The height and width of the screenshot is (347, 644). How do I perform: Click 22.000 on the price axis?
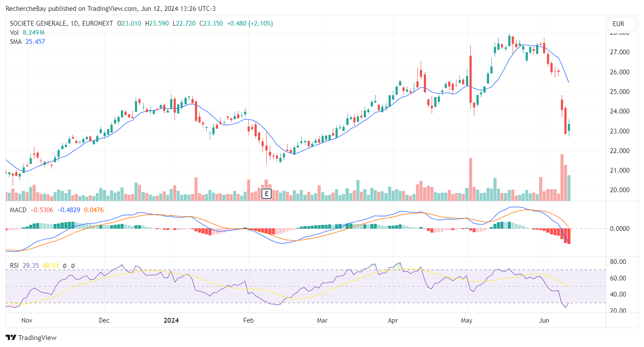tap(620, 151)
